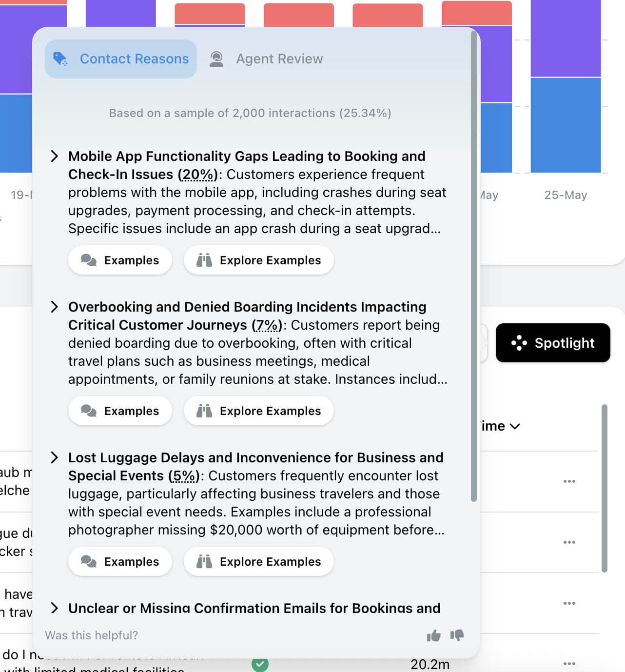
Task: Click Explore Examples for Lost Luggage Delays
Action: [x=259, y=562]
